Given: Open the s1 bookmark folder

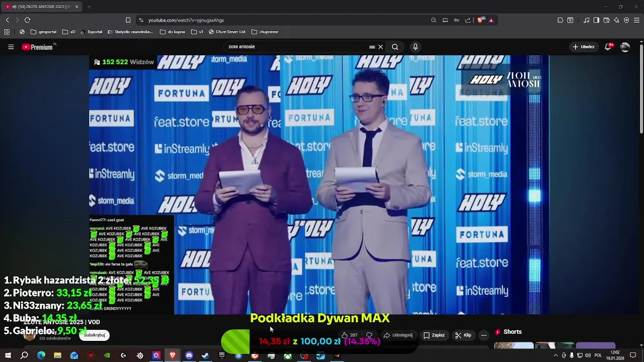Looking at the screenshot, I should (197, 32).
